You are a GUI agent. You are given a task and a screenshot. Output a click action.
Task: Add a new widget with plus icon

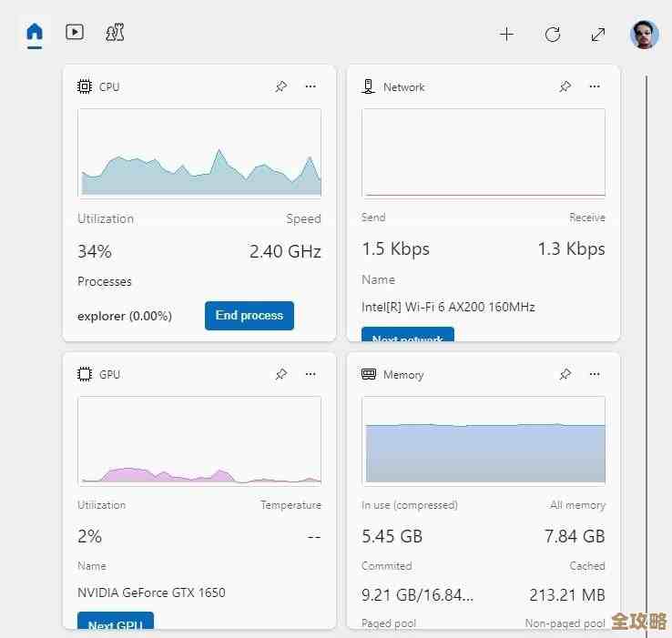(506, 35)
